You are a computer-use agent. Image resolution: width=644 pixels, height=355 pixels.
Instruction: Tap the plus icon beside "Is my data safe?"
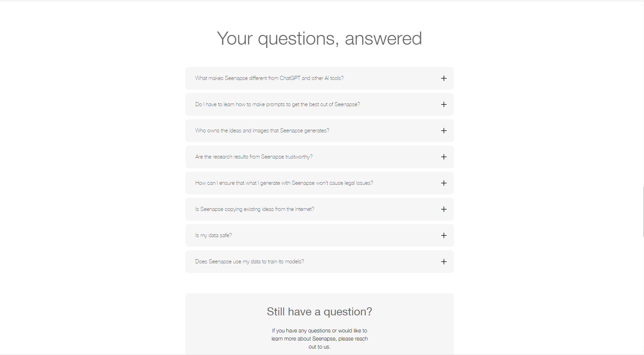444,235
